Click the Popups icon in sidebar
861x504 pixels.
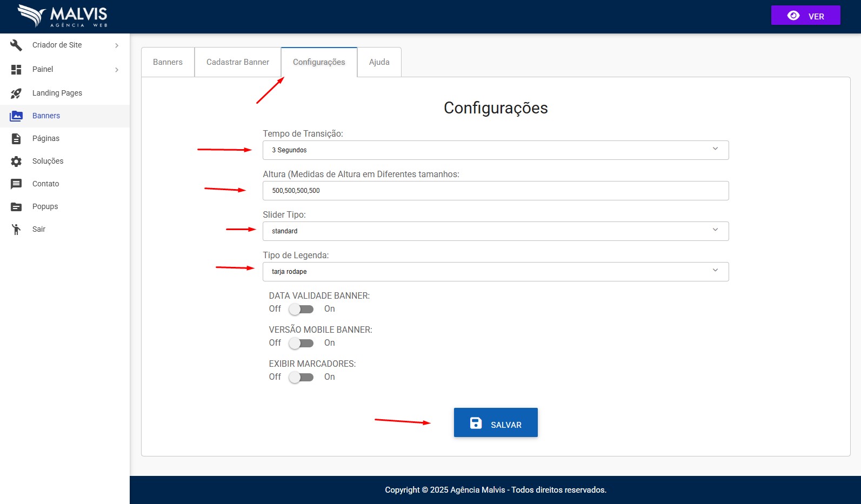pos(16,207)
